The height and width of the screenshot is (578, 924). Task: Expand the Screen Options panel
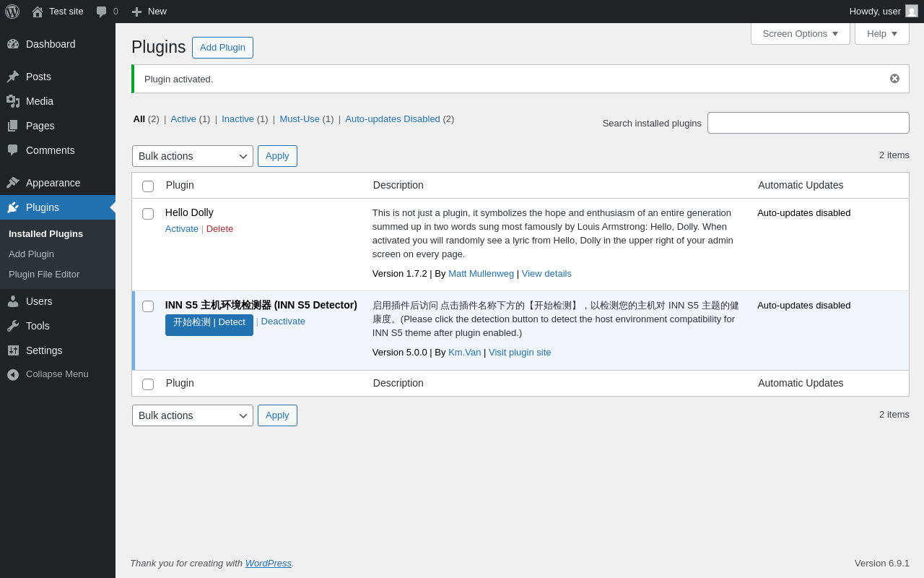click(801, 33)
